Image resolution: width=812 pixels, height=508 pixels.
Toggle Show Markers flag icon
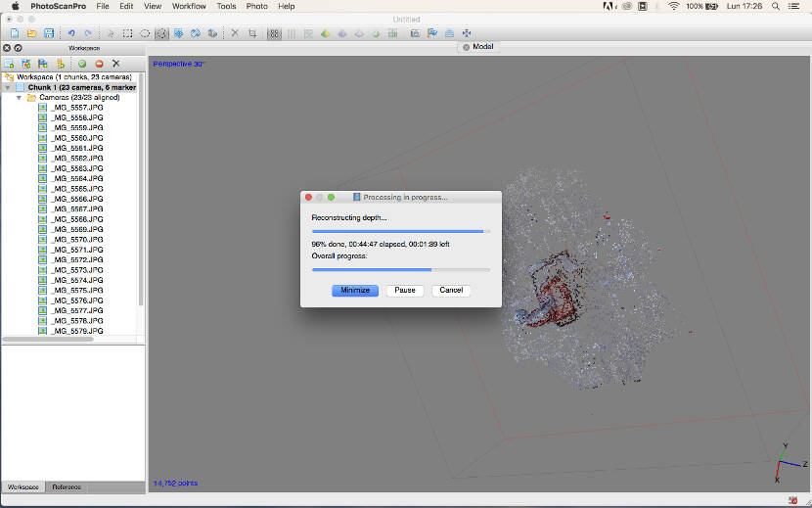click(x=432, y=33)
